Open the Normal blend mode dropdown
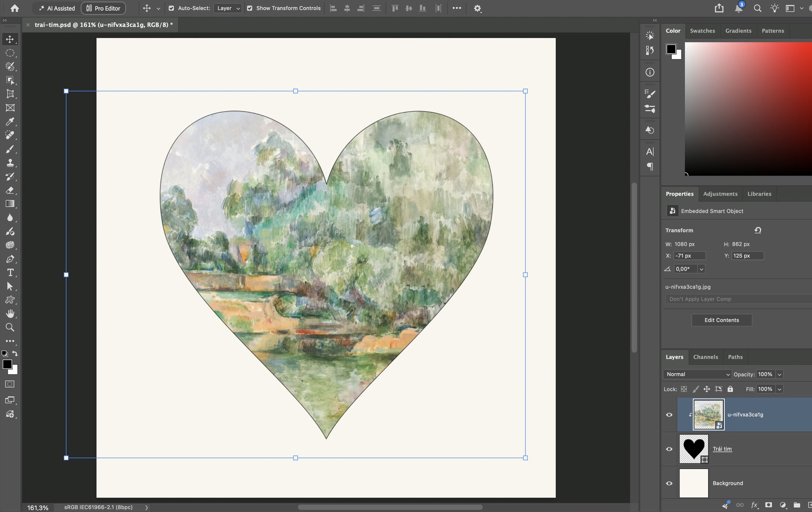812x512 pixels. point(697,374)
